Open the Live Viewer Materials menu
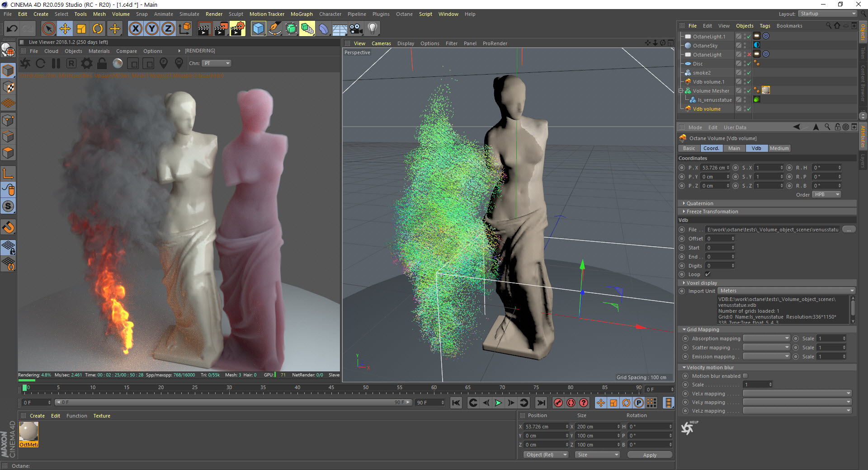Viewport: 868px width, 470px height. click(x=99, y=51)
